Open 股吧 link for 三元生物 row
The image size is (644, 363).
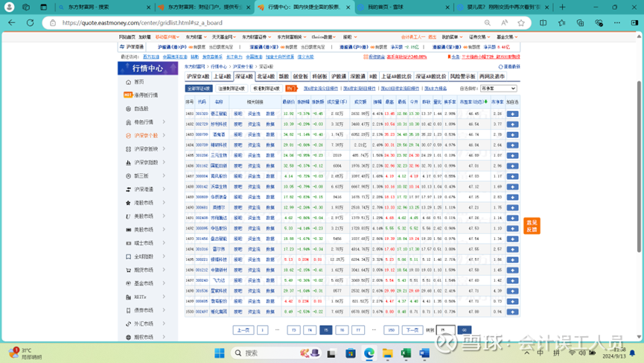237,155
